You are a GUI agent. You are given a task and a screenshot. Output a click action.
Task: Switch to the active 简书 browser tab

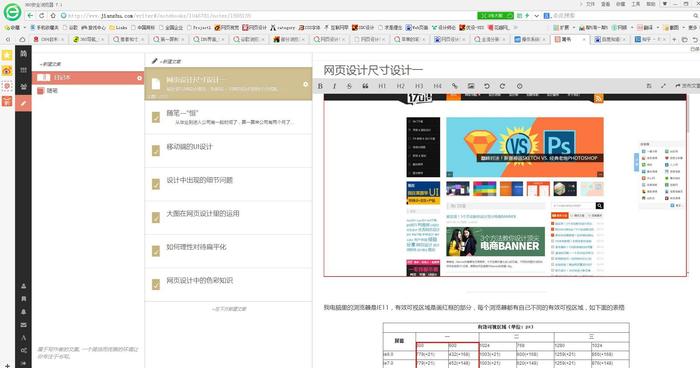pos(570,39)
